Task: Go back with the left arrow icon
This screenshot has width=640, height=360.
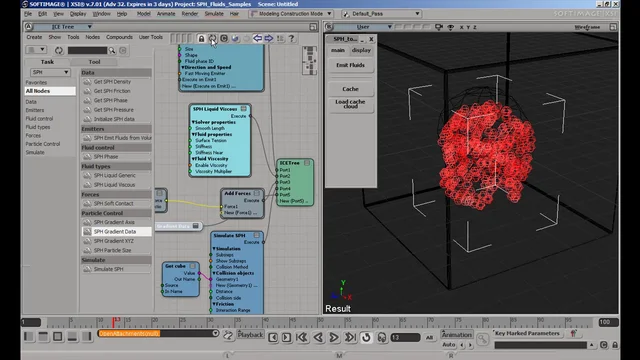Action: [258, 38]
